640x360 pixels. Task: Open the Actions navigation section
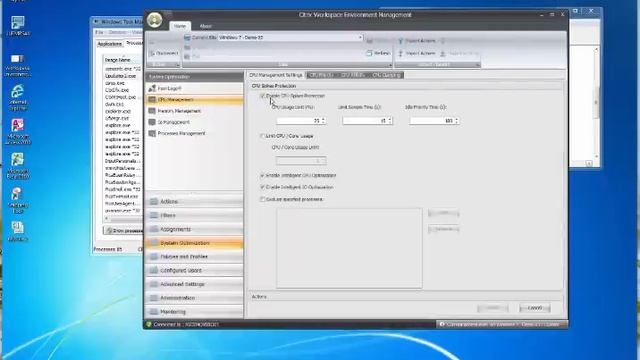(194, 202)
